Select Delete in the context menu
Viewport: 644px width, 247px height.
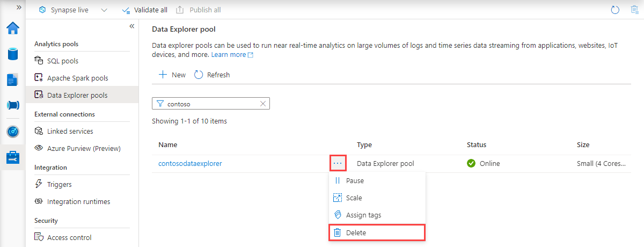click(356, 233)
